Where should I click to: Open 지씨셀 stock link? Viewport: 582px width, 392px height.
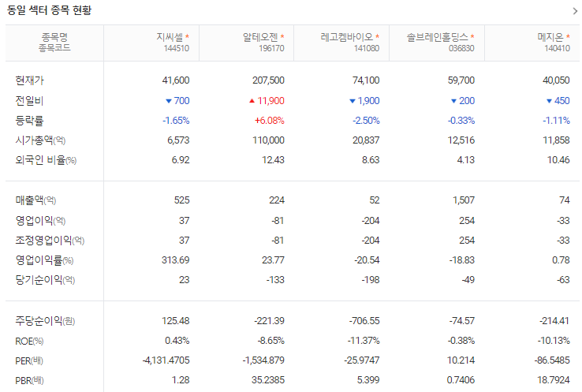(170, 37)
